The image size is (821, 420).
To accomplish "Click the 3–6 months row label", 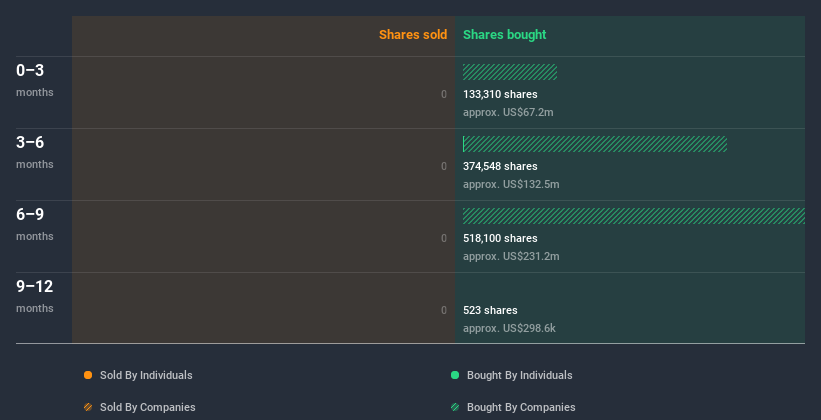I will click(35, 152).
